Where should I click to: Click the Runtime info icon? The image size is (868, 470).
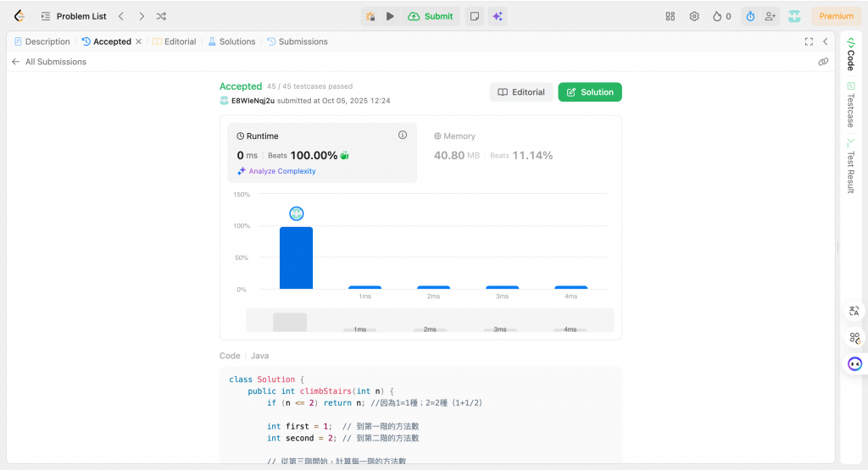[403, 135]
